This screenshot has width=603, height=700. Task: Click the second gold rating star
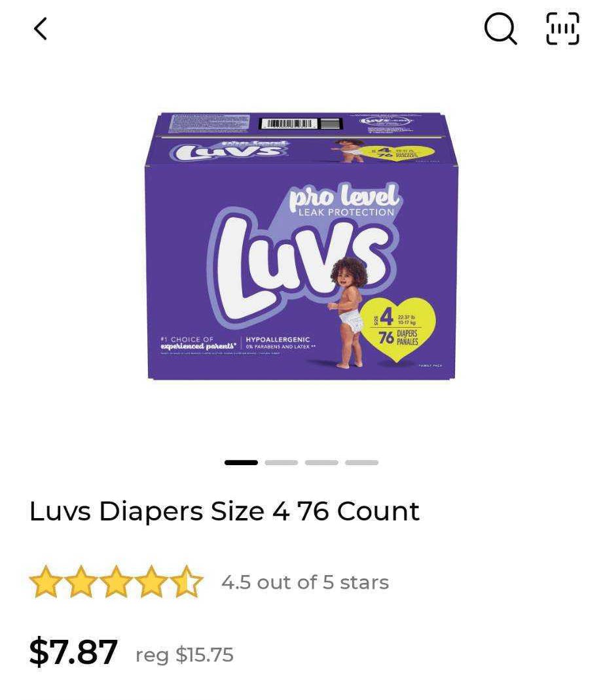coord(81,582)
